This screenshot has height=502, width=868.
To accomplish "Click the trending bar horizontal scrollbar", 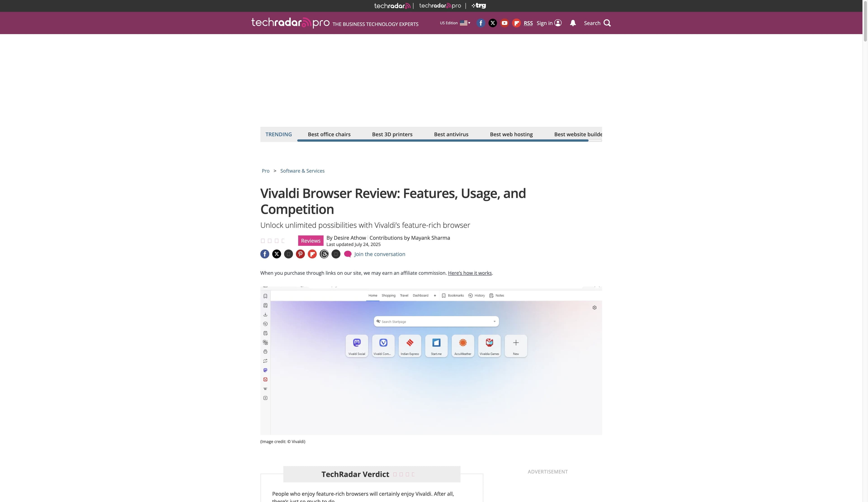I will [x=443, y=141].
